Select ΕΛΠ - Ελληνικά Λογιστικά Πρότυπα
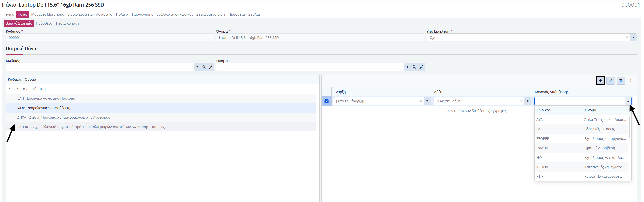The height and width of the screenshot is (202, 644). pos(161,98)
